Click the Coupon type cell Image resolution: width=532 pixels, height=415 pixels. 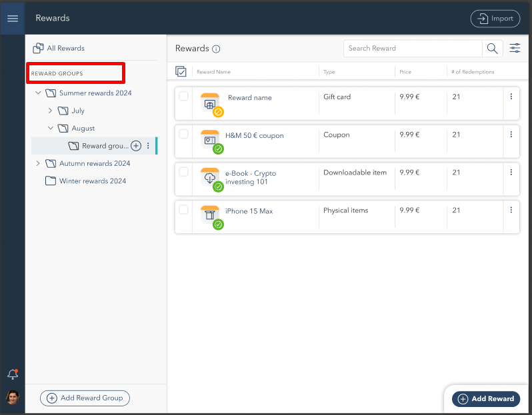pyautogui.click(x=336, y=135)
